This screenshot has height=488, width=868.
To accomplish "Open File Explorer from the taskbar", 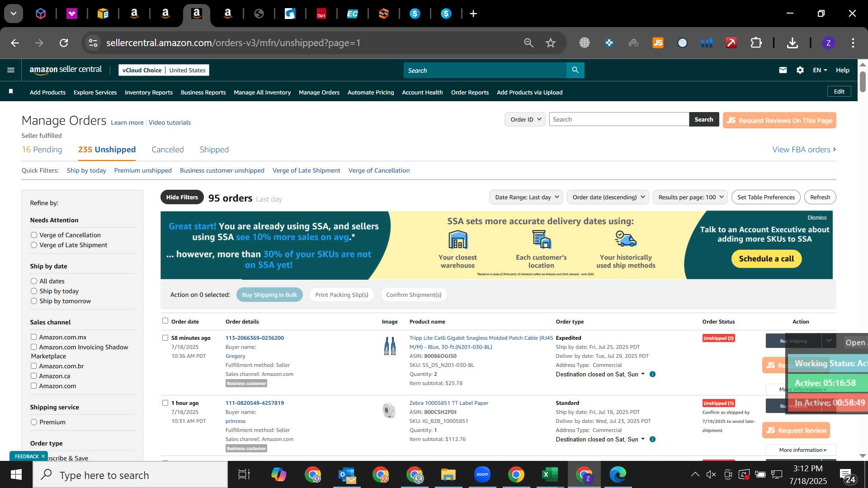I will pos(448,474).
